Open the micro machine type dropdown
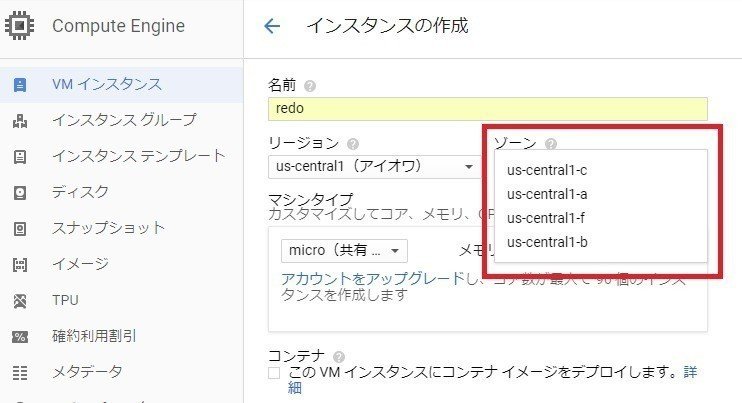This screenshot has width=742, height=403. [344, 249]
